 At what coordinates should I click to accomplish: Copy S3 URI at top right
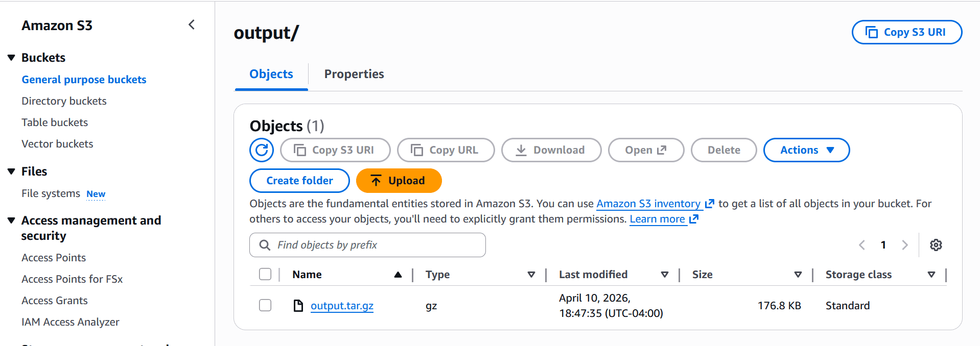click(x=906, y=32)
